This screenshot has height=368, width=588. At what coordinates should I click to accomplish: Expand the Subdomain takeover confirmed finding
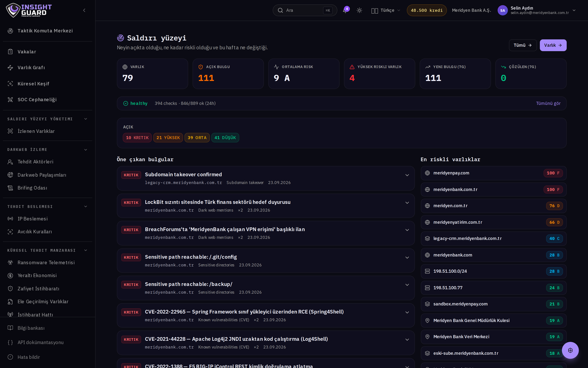(407, 175)
